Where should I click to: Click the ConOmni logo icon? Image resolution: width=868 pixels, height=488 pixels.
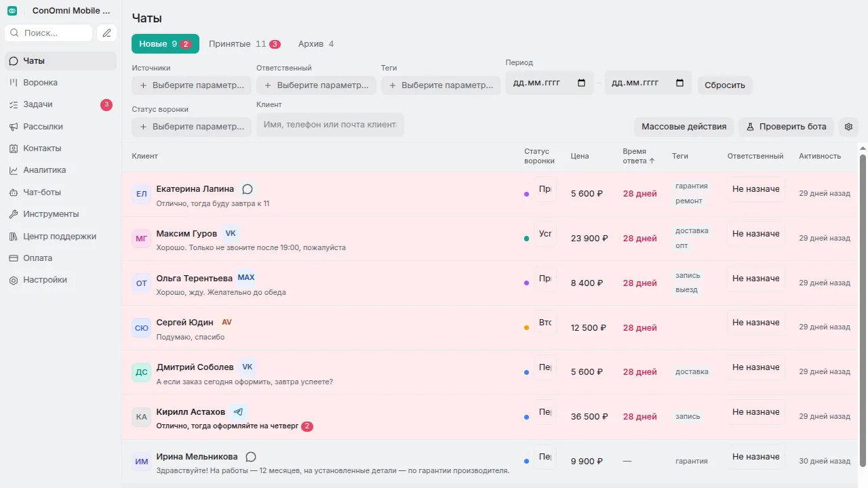click(x=12, y=11)
